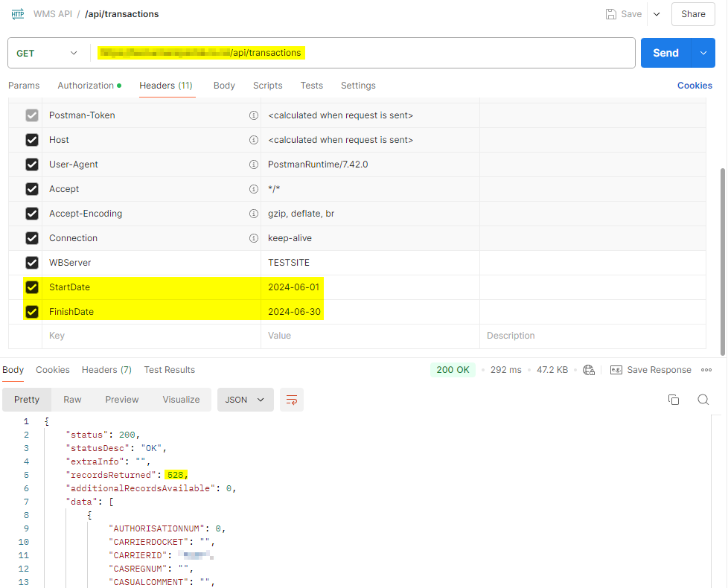Click the headers table vertical scrollbar
Viewport: 728px width, 588px height.
(x=722, y=261)
